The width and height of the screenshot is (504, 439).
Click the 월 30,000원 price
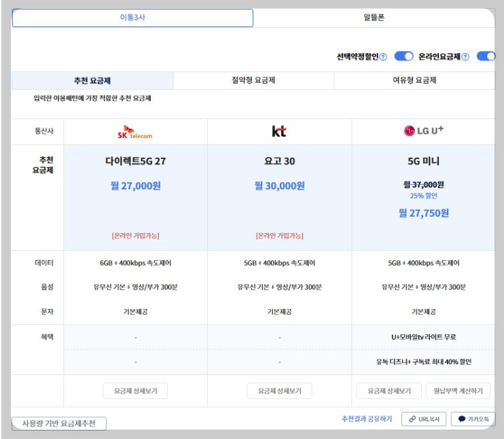279,186
